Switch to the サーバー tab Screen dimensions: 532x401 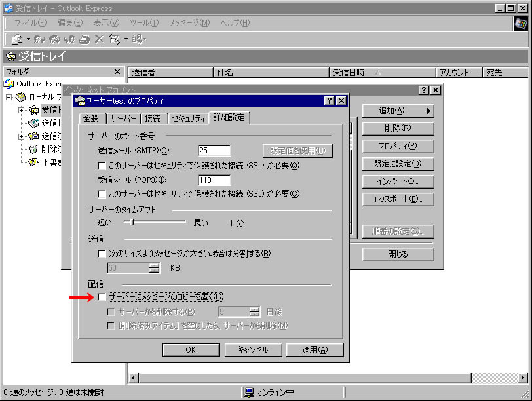point(123,119)
